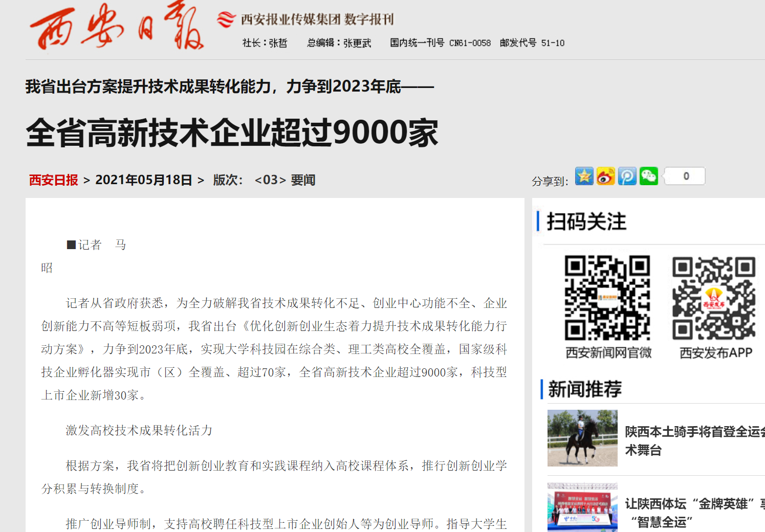Screen dimensions: 765x532
Task: Click the red 西安报业传媒集团 swirl emblem
Action: coord(226,20)
